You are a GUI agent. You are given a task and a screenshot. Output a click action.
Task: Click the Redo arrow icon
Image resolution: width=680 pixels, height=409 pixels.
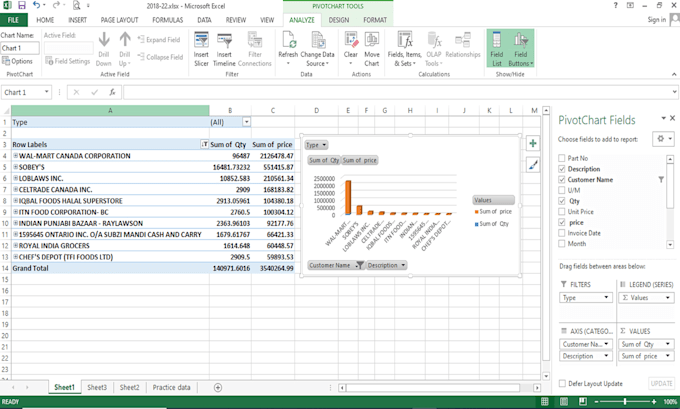coord(56,6)
